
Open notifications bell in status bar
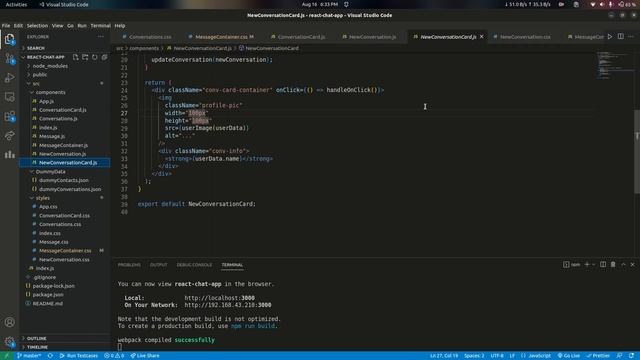pos(631,356)
